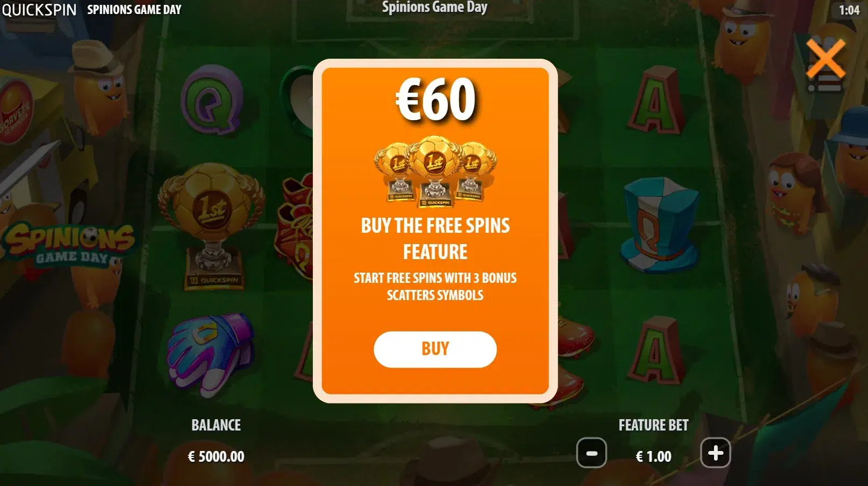Increase feature bet with plus button
Image resolution: width=868 pixels, height=486 pixels.
716,453
